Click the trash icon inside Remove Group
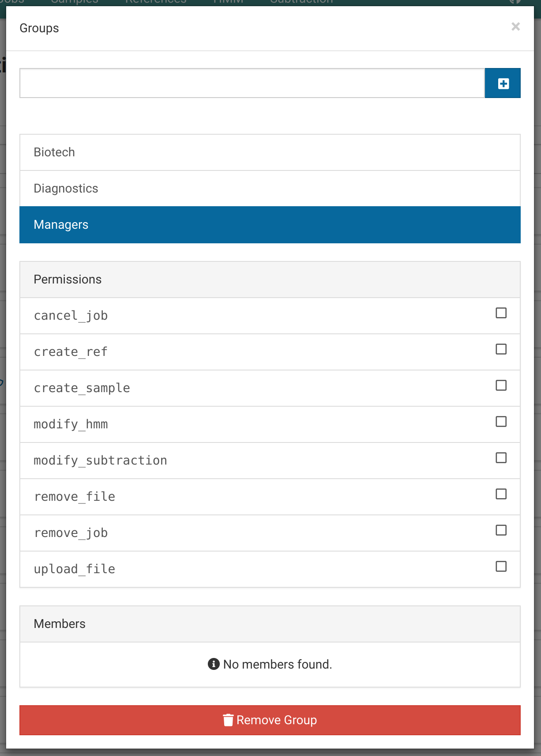Viewport: 541px width, 756px height. 228,719
